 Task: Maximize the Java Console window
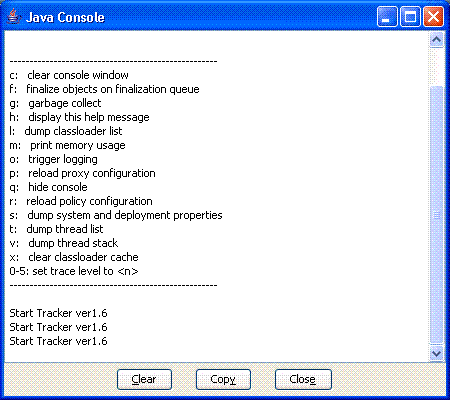coord(410,17)
